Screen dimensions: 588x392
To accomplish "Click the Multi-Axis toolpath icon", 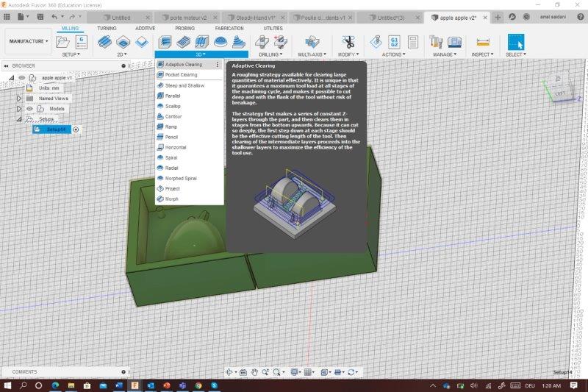I will [x=312, y=42].
